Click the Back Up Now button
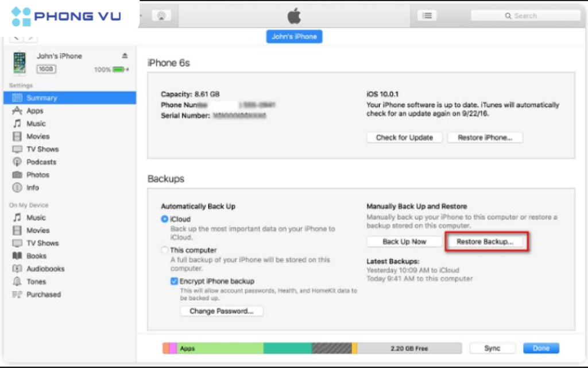 (x=404, y=242)
